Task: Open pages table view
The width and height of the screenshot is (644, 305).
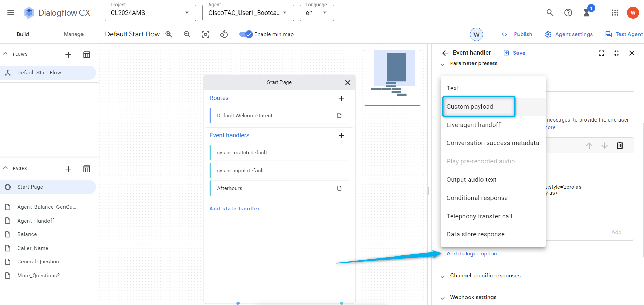Action: pyautogui.click(x=87, y=169)
